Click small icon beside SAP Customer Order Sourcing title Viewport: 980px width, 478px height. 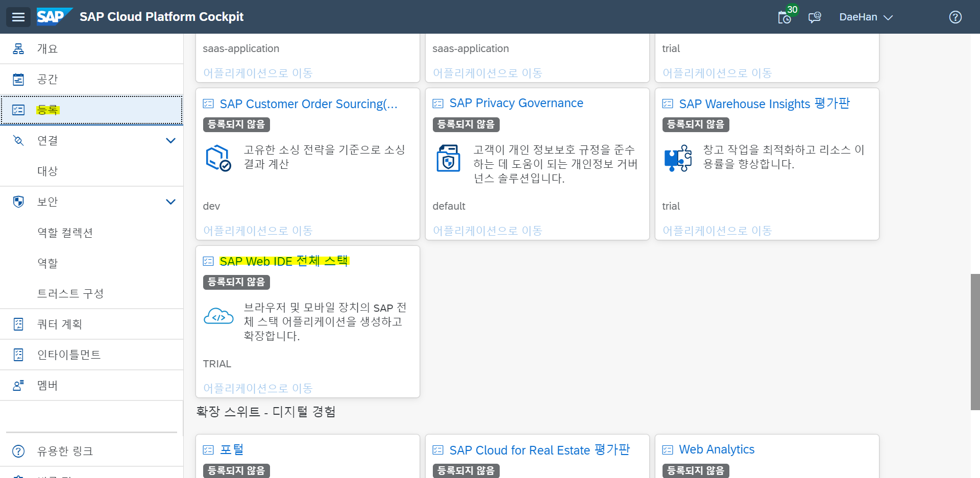coord(208,104)
